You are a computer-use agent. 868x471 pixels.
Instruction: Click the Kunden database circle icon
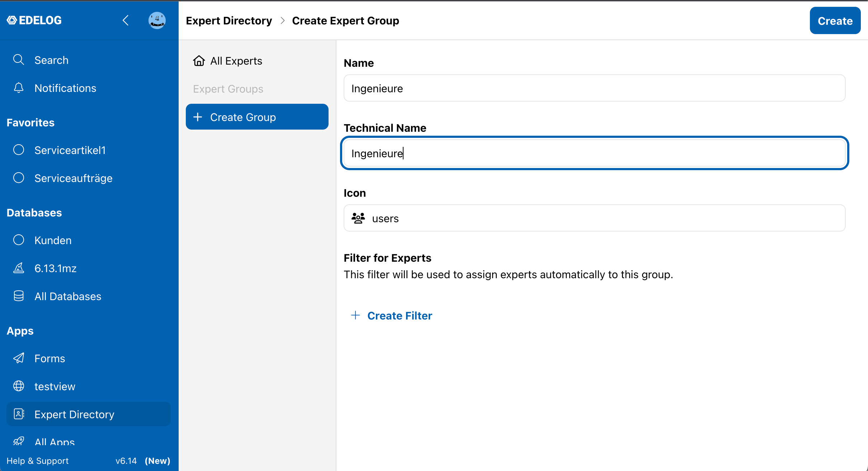19,240
